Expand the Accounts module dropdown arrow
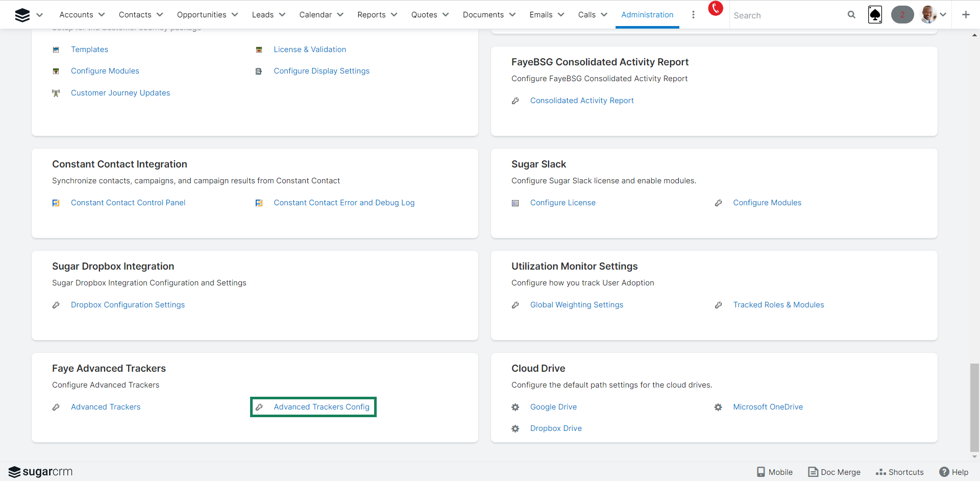Viewport: 980px width, 481px height. [102, 15]
